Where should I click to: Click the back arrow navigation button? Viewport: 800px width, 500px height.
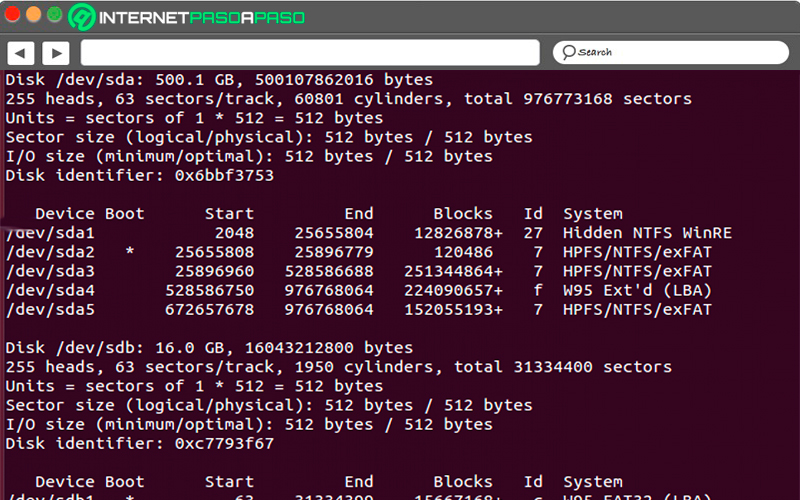pyautogui.click(x=21, y=52)
